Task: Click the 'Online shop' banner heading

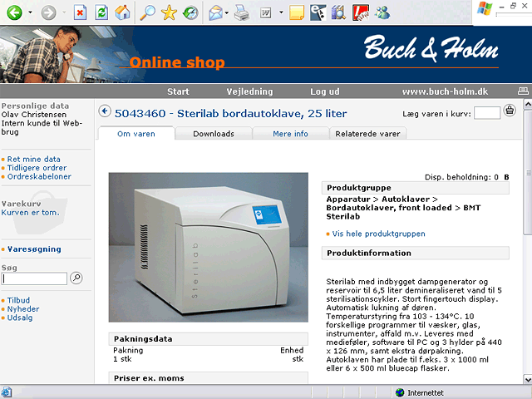Action: pos(177,62)
